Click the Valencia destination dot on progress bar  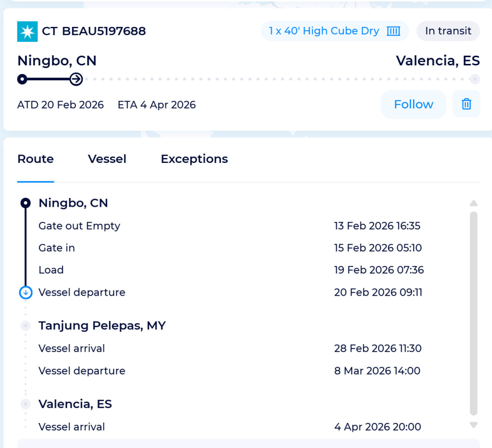point(474,79)
